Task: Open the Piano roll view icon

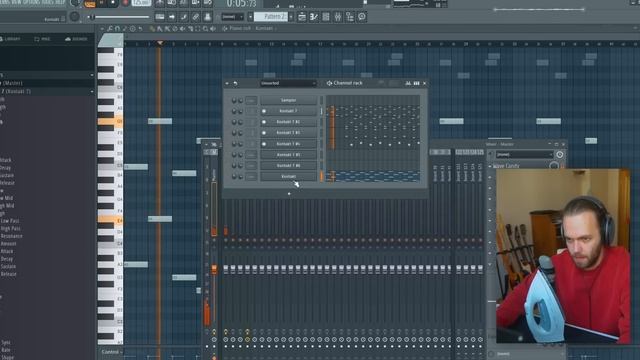Action: pyautogui.click(x=313, y=17)
